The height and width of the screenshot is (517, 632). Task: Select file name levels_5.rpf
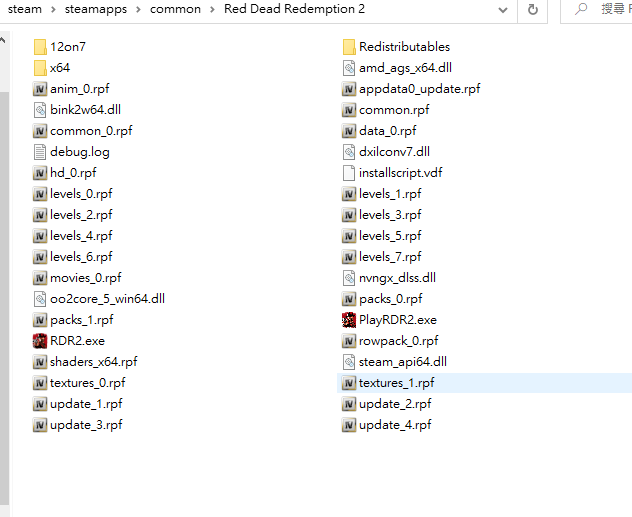pyautogui.click(x=390, y=236)
